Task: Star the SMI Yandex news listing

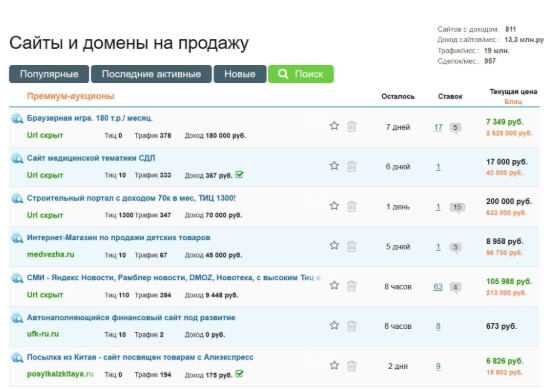Action: (x=334, y=285)
